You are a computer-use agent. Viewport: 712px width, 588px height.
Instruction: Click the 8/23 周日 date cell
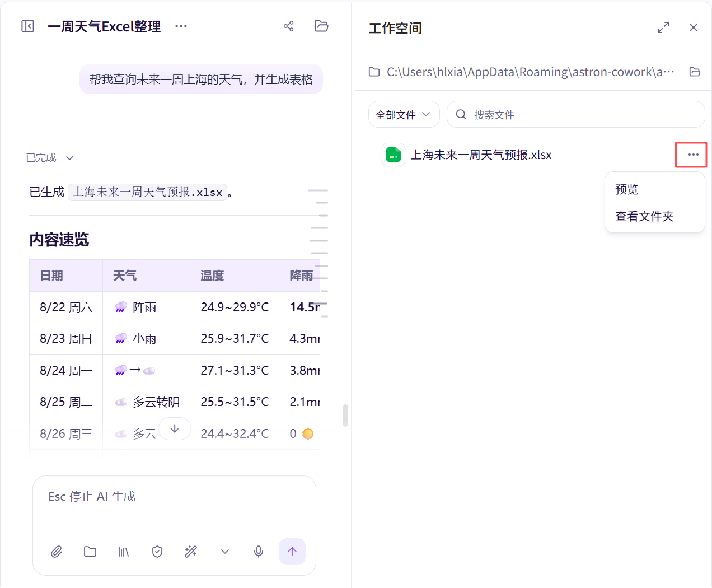tap(66, 339)
